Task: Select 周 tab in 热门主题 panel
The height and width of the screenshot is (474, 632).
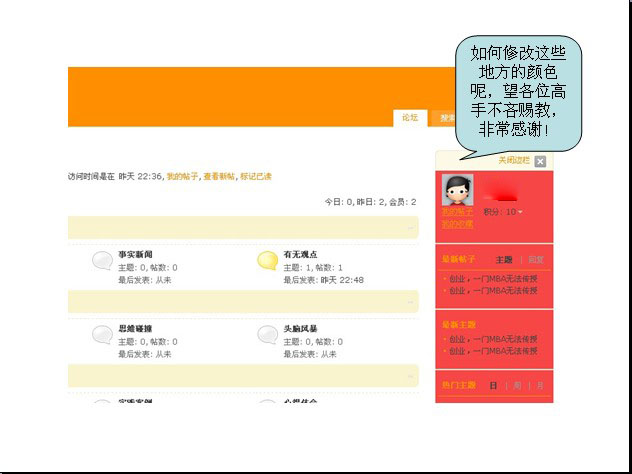Action: (518, 386)
